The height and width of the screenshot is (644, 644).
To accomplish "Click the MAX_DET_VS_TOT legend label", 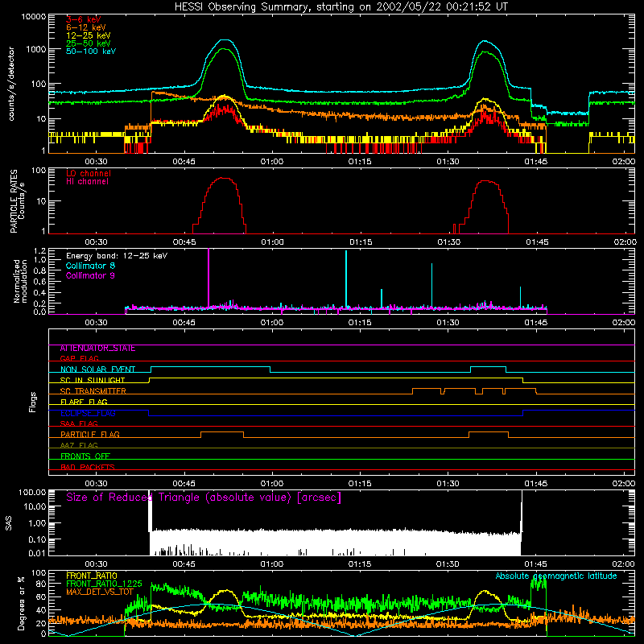I will click(100, 592).
